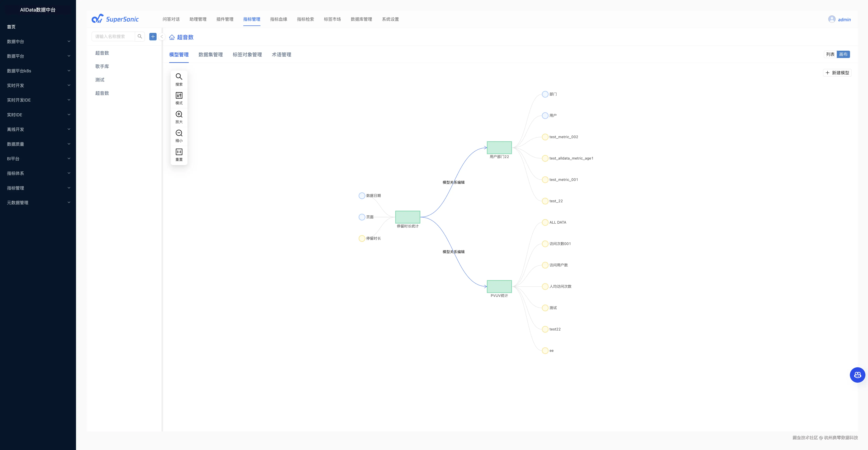Click the blue plus add-domain icon
The width and height of the screenshot is (868, 450).
tap(153, 36)
